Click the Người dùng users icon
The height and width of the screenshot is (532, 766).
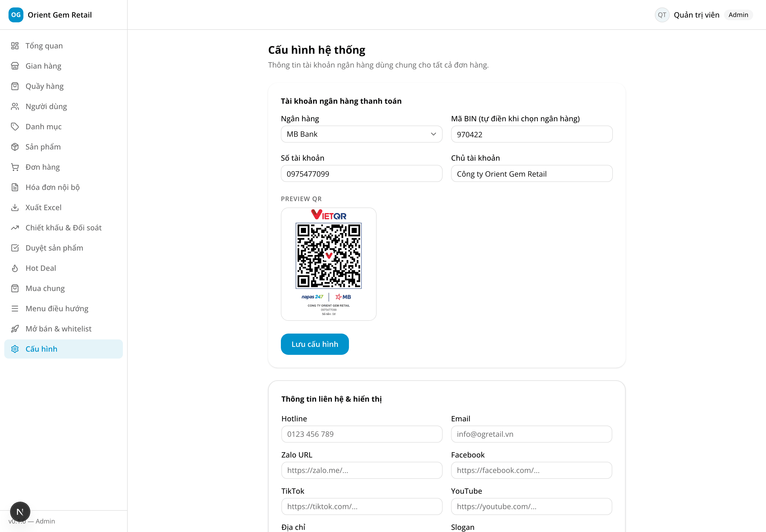(x=15, y=106)
